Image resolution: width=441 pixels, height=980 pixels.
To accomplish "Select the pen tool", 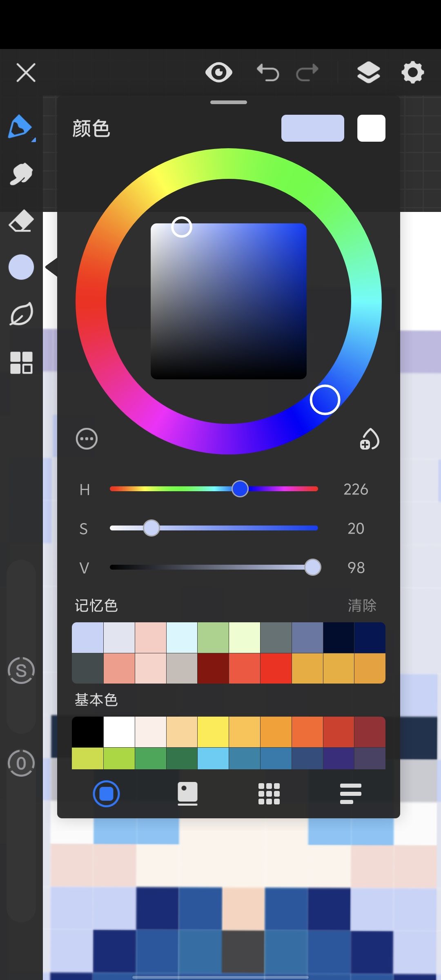I will click(x=20, y=127).
